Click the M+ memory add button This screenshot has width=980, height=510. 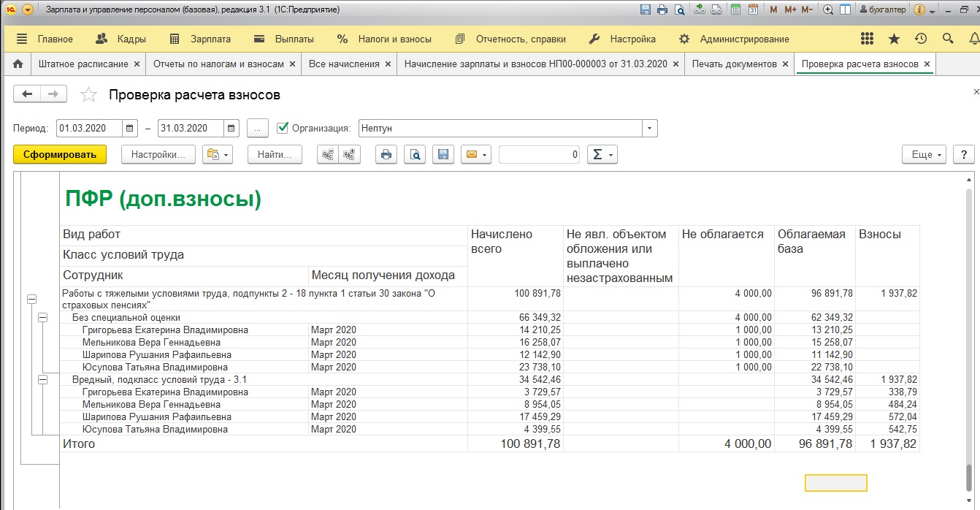tap(790, 9)
